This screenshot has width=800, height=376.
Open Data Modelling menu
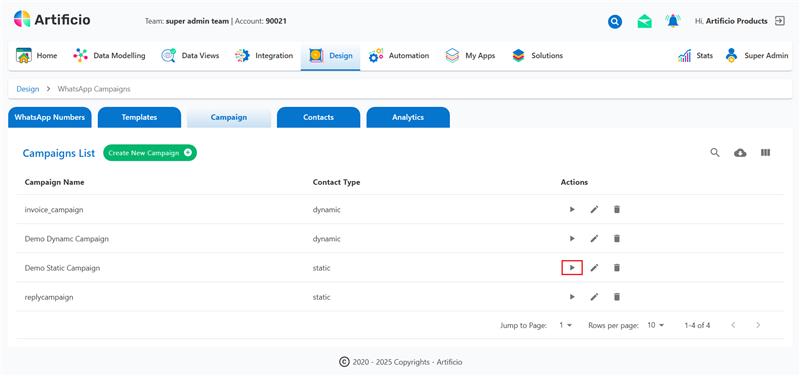[x=109, y=56]
